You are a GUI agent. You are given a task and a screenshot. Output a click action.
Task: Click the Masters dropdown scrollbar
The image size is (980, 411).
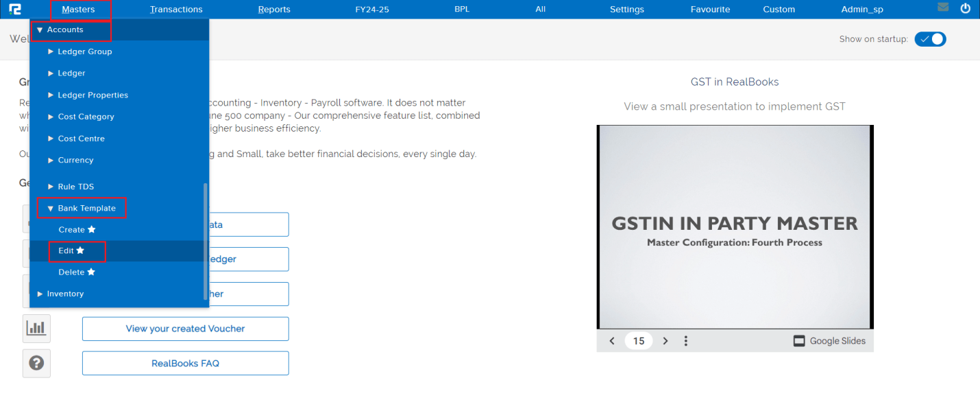[x=206, y=240]
